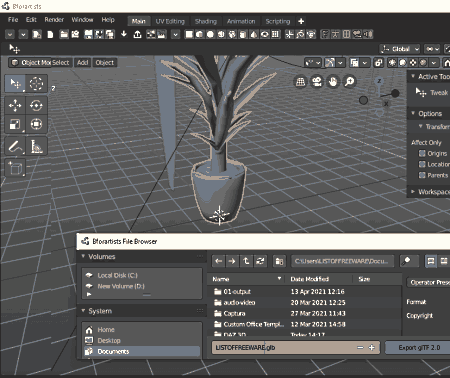Select the Scale tool

(x=15, y=124)
